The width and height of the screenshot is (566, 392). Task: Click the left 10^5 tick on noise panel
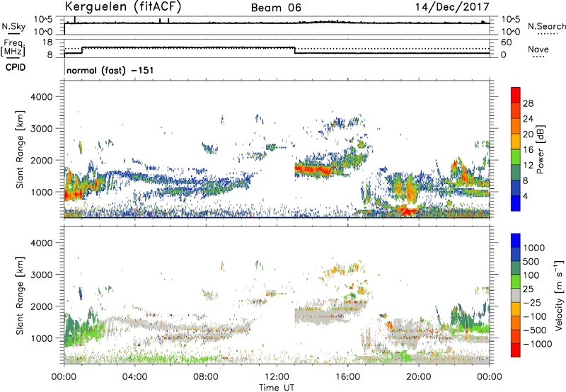(x=43, y=19)
